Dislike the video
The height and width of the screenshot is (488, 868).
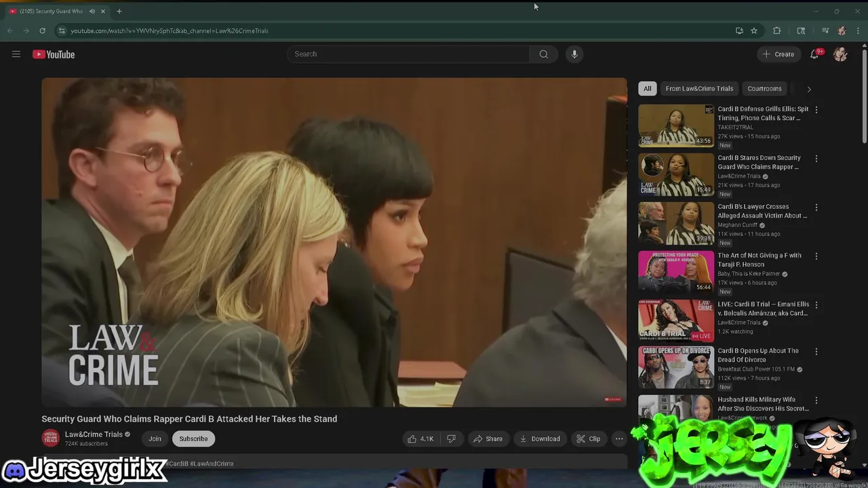click(x=451, y=439)
